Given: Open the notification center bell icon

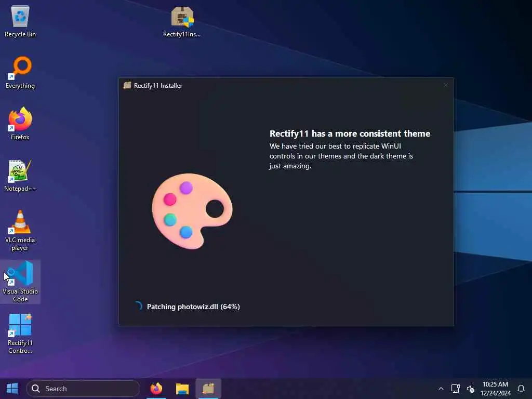Looking at the screenshot, I should (521, 389).
